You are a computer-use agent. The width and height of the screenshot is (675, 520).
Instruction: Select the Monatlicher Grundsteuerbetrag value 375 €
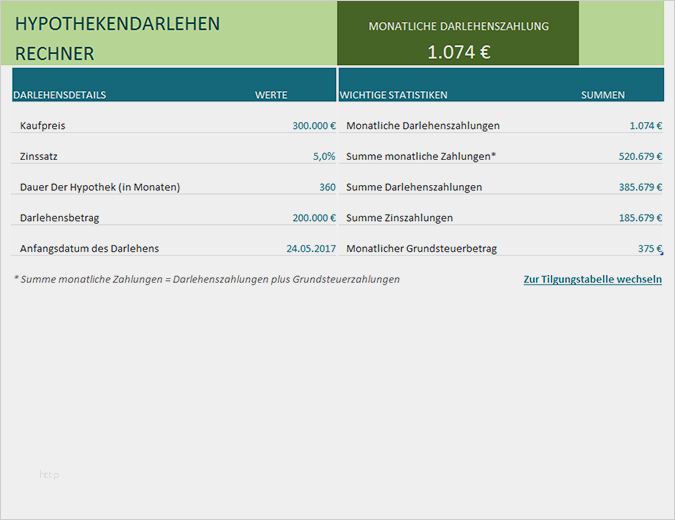pos(650,248)
